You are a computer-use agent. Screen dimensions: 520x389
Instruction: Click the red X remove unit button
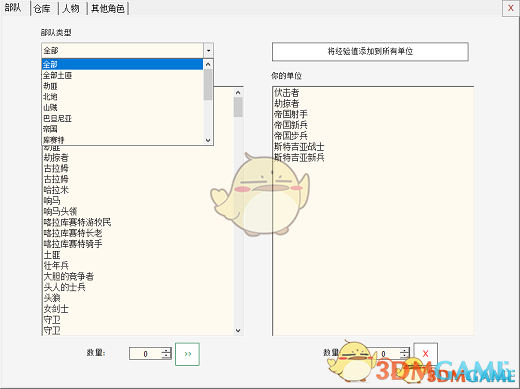[x=425, y=354]
